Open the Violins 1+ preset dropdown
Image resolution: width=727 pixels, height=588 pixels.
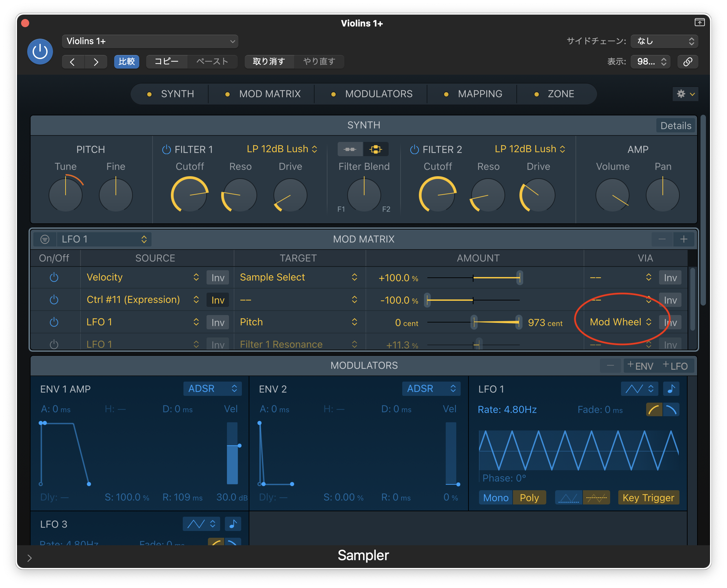click(150, 41)
